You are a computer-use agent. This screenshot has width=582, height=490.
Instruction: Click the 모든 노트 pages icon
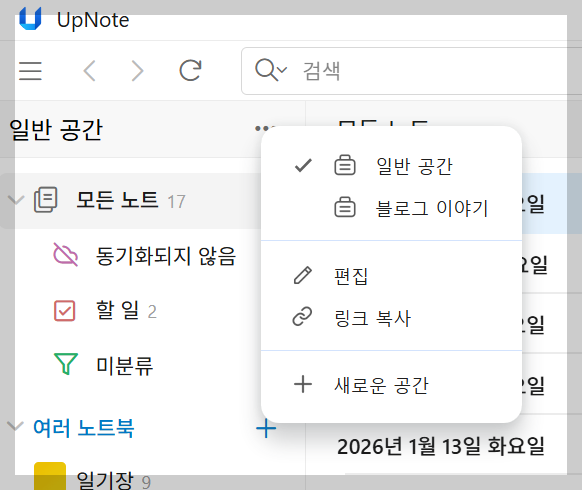point(46,200)
